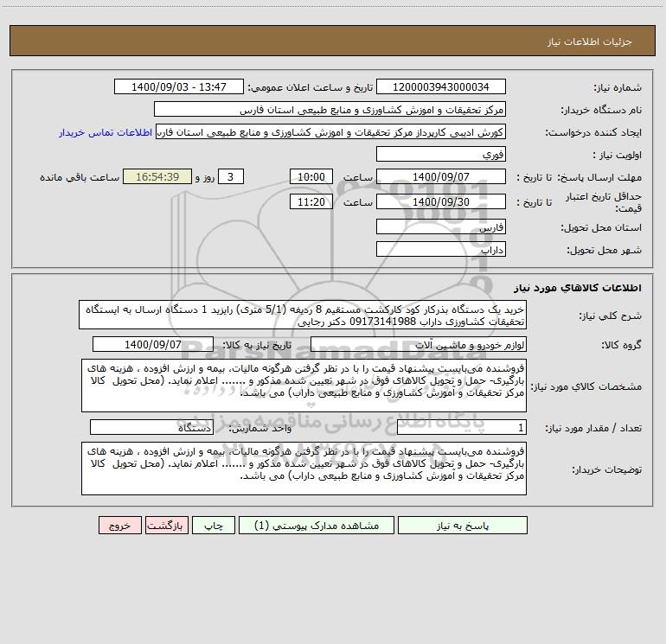This screenshot has height=644, width=666.
Task: Click the announcement date field 1400/09/03 - 13:47
Action: tap(179, 87)
